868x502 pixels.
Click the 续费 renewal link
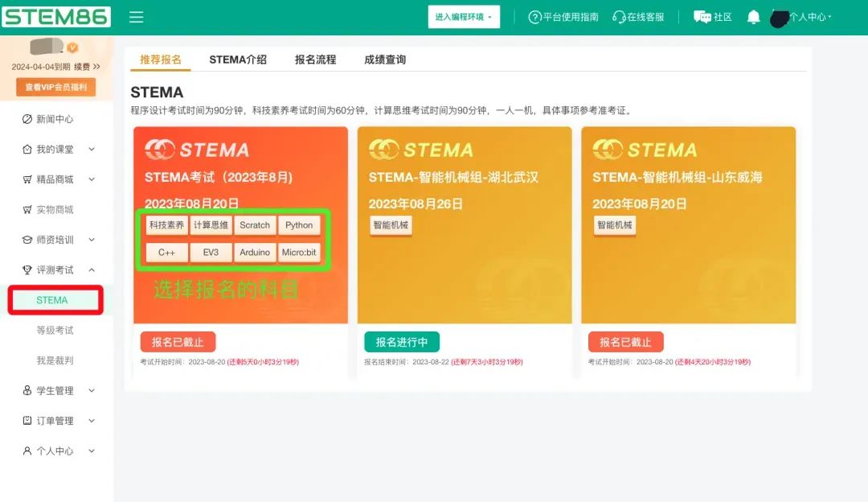coord(87,67)
